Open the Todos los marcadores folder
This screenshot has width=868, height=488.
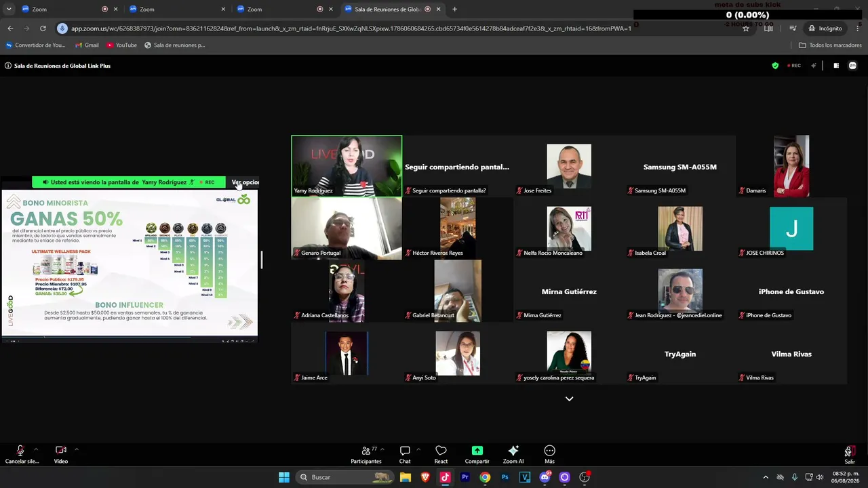coord(830,45)
